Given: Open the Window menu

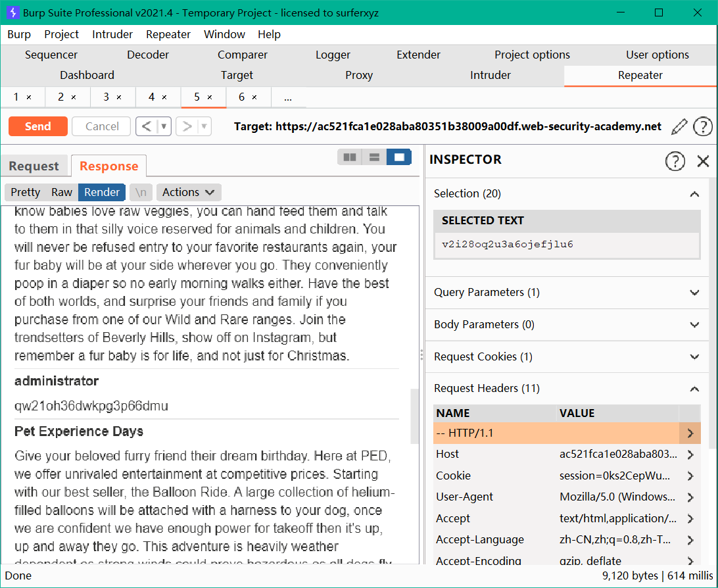Looking at the screenshot, I should 224,34.
